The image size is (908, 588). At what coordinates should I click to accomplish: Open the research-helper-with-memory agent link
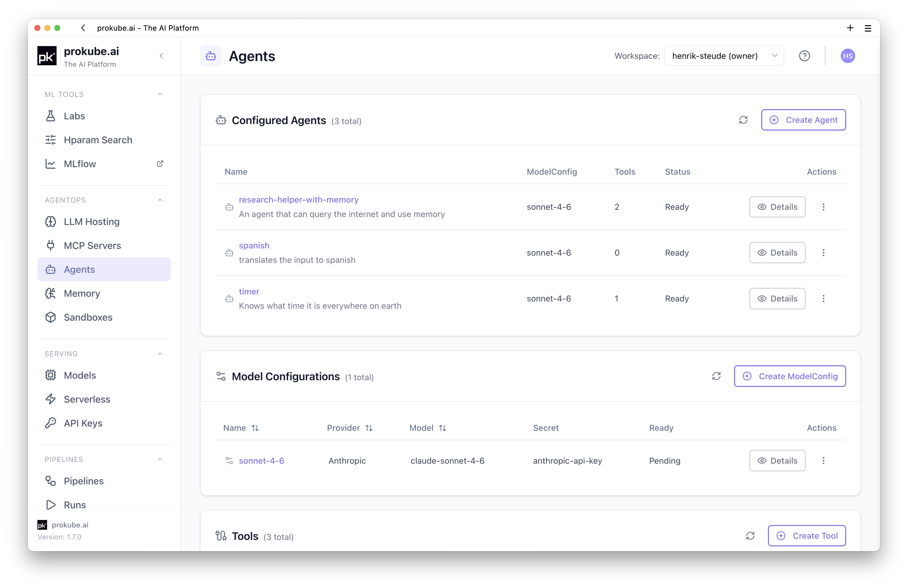(299, 200)
